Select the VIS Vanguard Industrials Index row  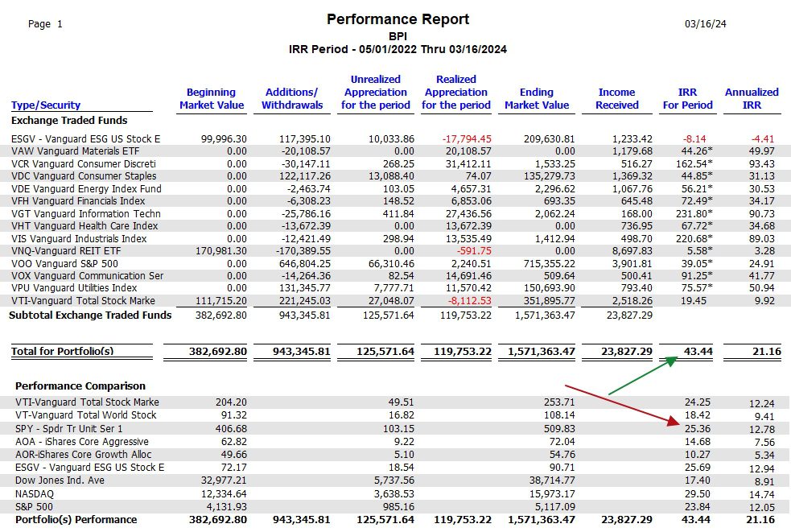coord(396,238)
